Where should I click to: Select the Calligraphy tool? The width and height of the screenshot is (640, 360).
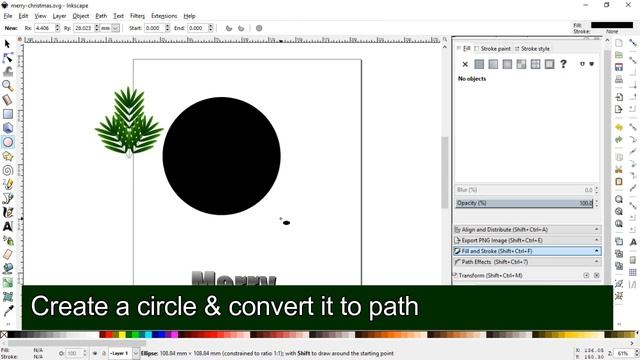coord(7,213)
